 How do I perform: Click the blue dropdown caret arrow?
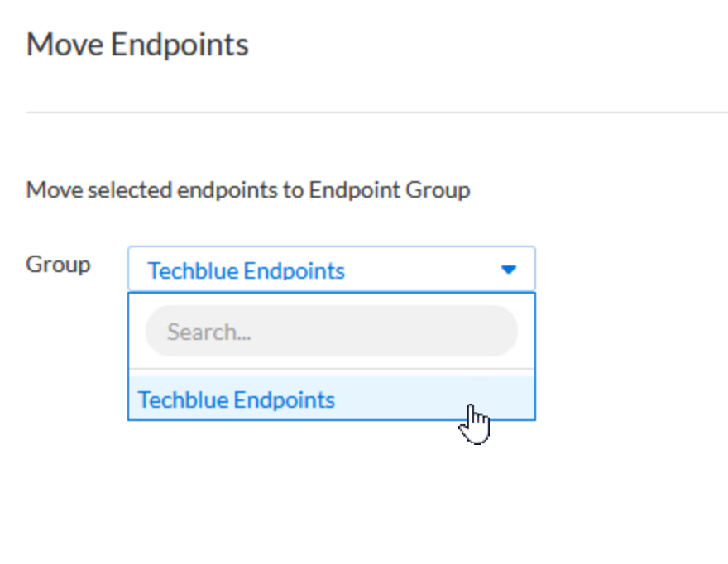click(x=509, y=270)
